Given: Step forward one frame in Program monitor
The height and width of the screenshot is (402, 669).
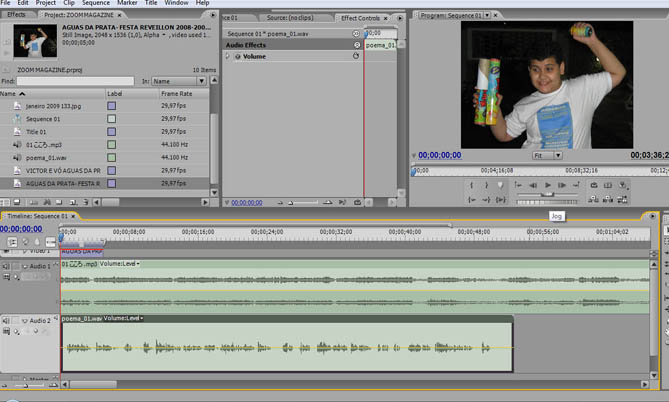Looking at the screenshot, I should click(563, 185).
